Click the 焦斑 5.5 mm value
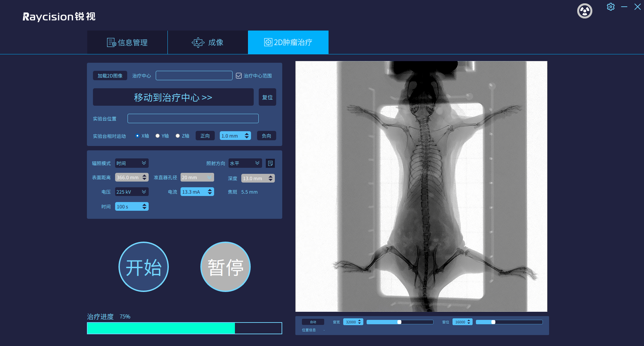Screen dimensions: 644x346 [249, 192]
